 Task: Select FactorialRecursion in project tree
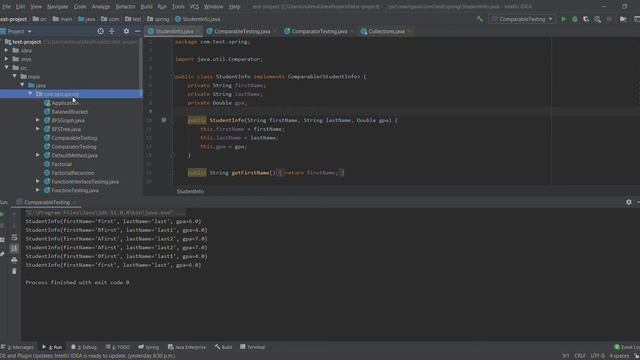pyautogui.click(x=72, y=173)
